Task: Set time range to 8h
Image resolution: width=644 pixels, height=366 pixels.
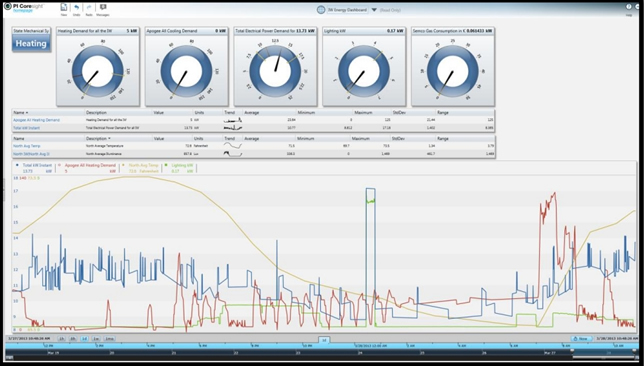Action: [x=73, y=339]
